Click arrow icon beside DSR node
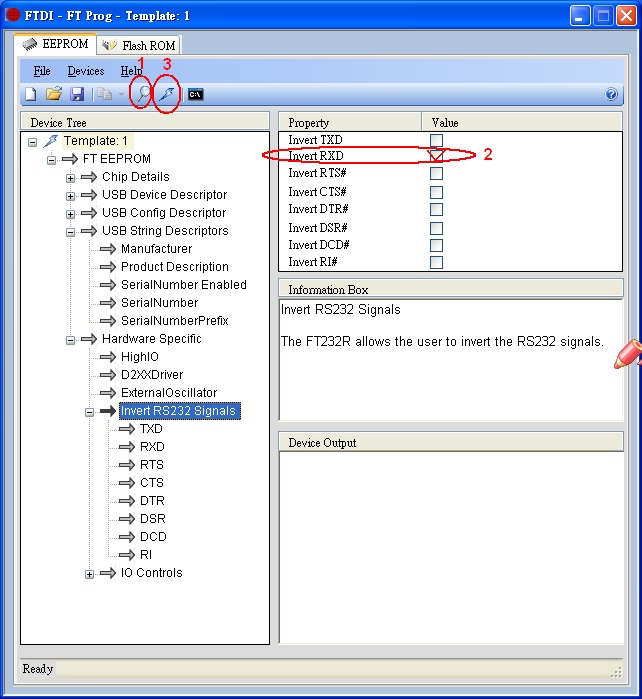642x699 pixels. point(127,519)
